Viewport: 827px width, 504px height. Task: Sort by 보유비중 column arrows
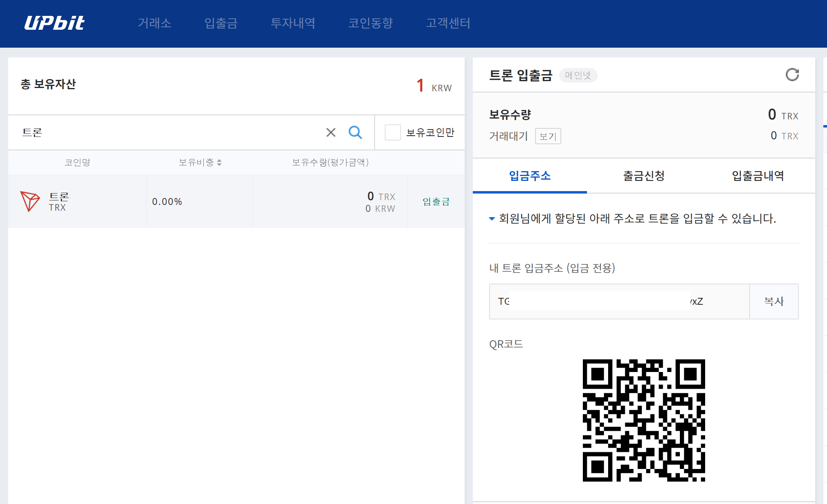point(219,163)
